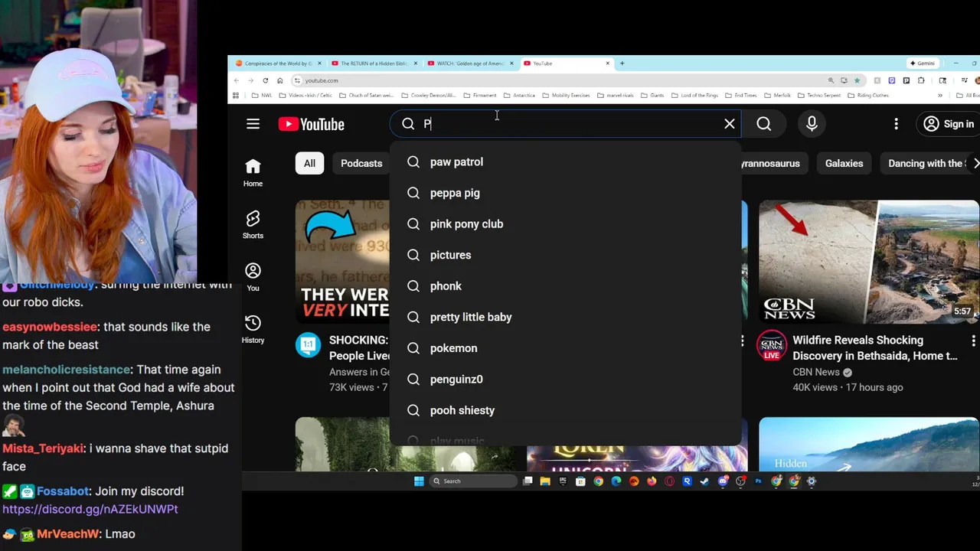This screenshot has height=551, width=980.
Task: Click the Sign in button
Action: point(948,124)
